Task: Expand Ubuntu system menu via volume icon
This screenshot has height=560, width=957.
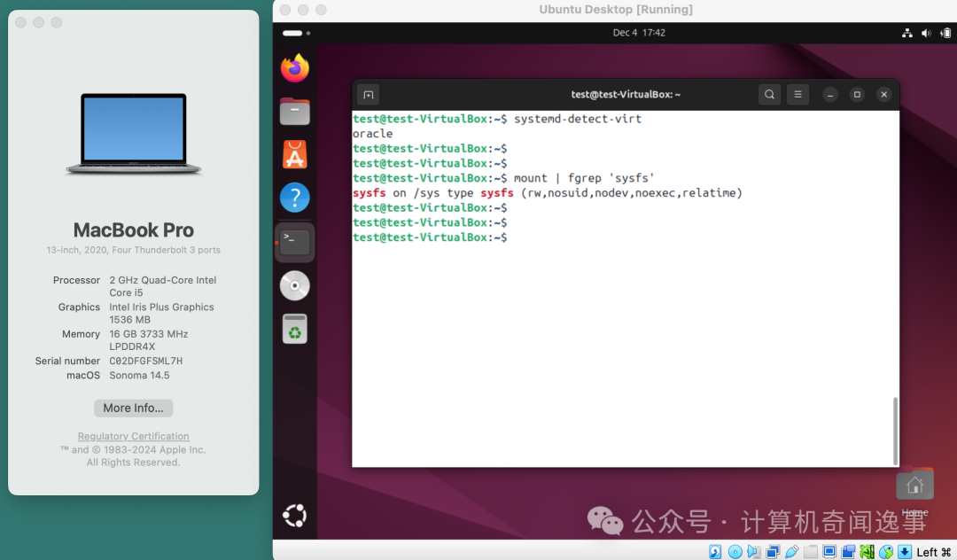Action: coord(926,33)
